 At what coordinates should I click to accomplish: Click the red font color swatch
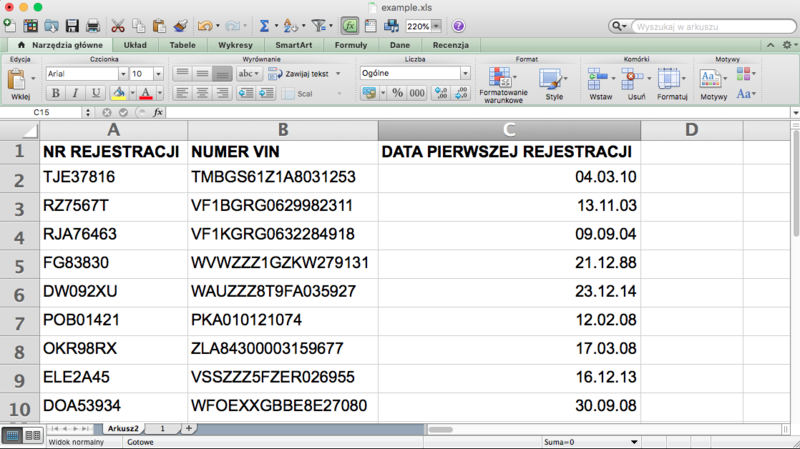coord(145,93)
